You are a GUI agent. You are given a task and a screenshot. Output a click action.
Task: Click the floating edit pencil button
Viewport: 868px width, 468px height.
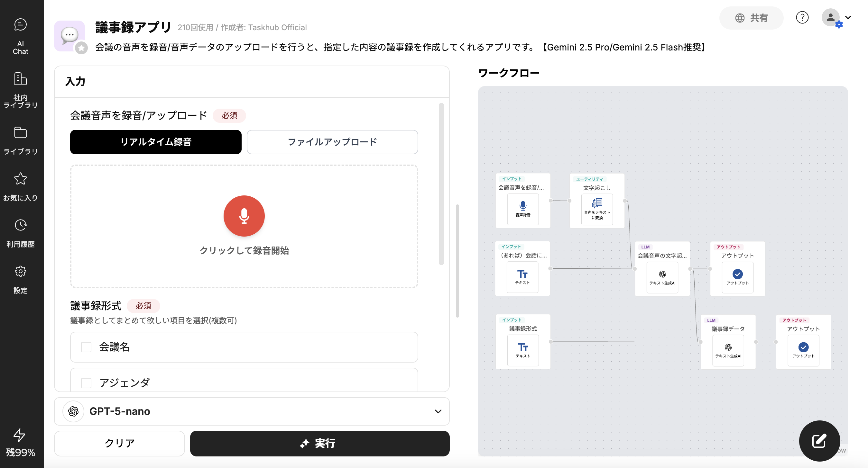tap(819, 440)
